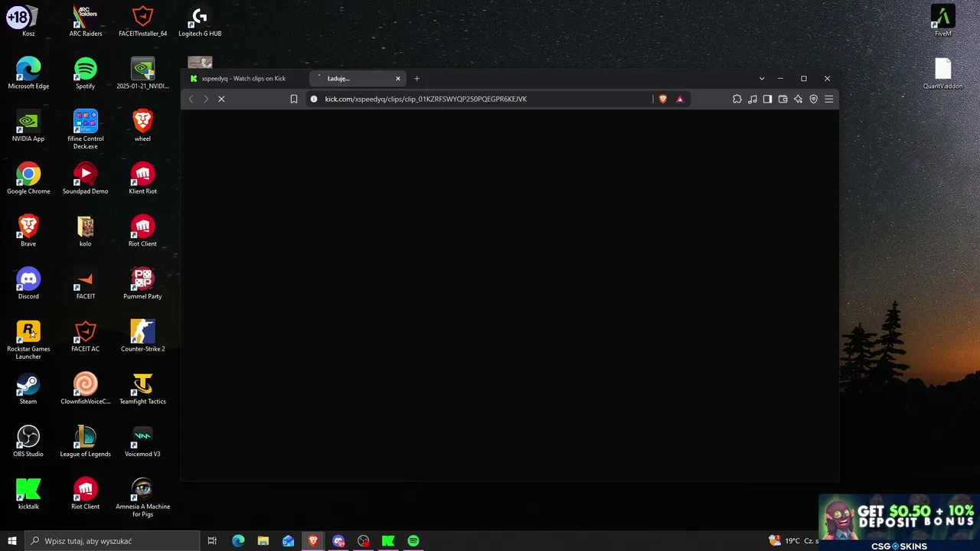Stop loading the page in Brave

[221, 99]
